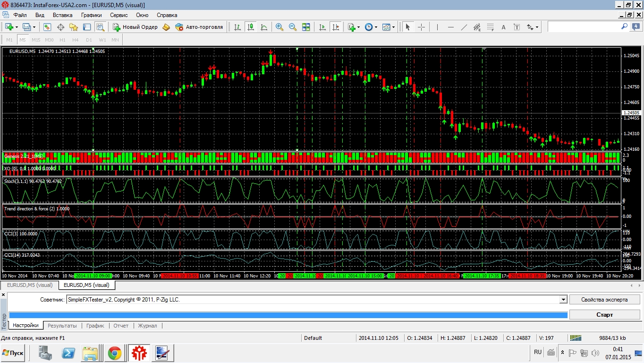Click the Свойства эксперта button
Viewport: 644px width, 363px height.
(604, 300)
